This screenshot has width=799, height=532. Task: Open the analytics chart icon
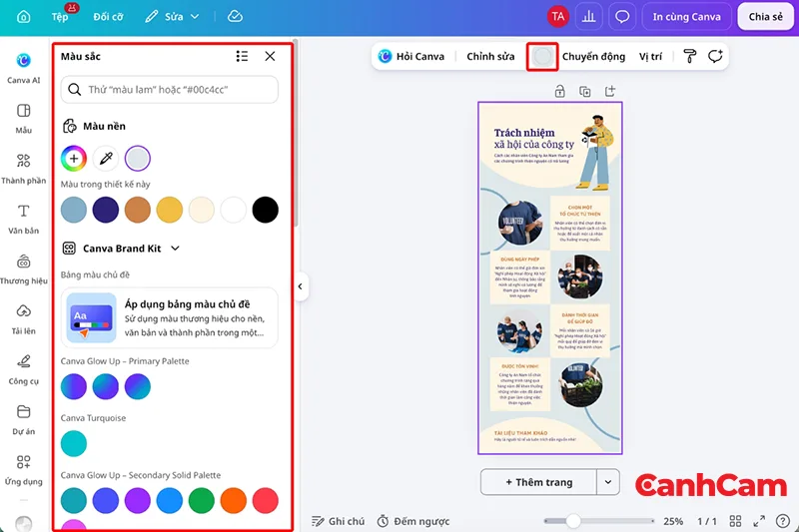click(x=588, y=17)
